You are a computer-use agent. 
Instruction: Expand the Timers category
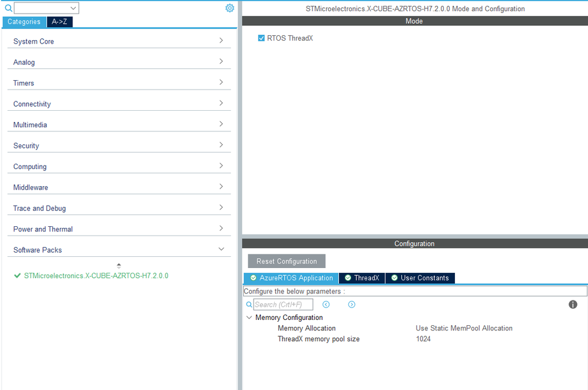(x=119, y=82)
